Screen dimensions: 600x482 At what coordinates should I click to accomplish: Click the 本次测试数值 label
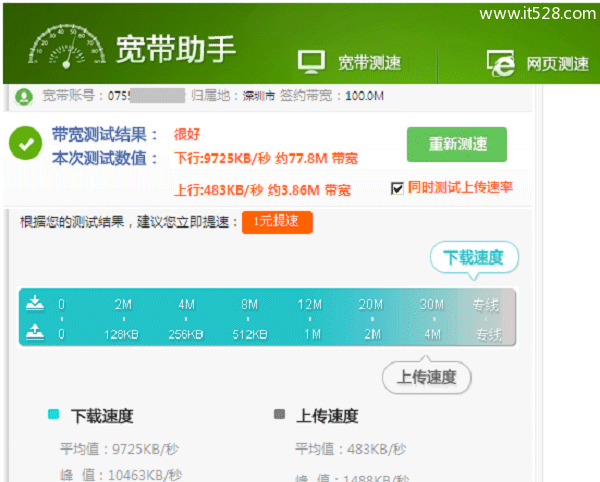(x=104, y=158)
